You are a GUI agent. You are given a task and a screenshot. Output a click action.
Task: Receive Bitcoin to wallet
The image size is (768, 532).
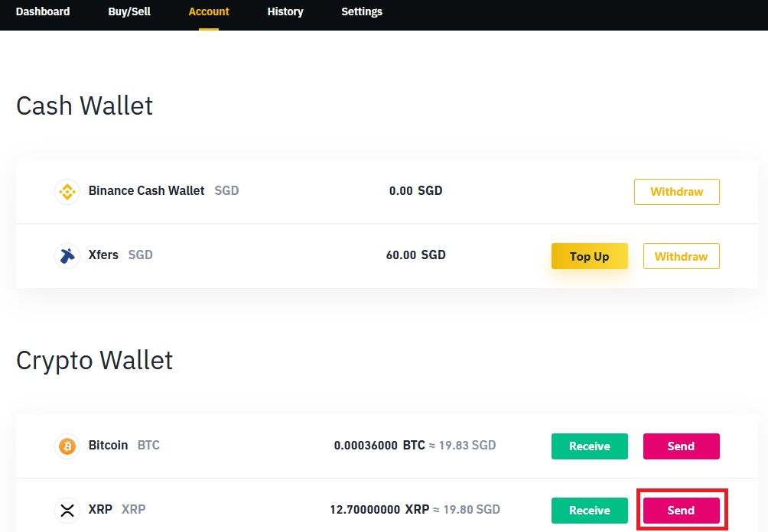pos(589,446)
